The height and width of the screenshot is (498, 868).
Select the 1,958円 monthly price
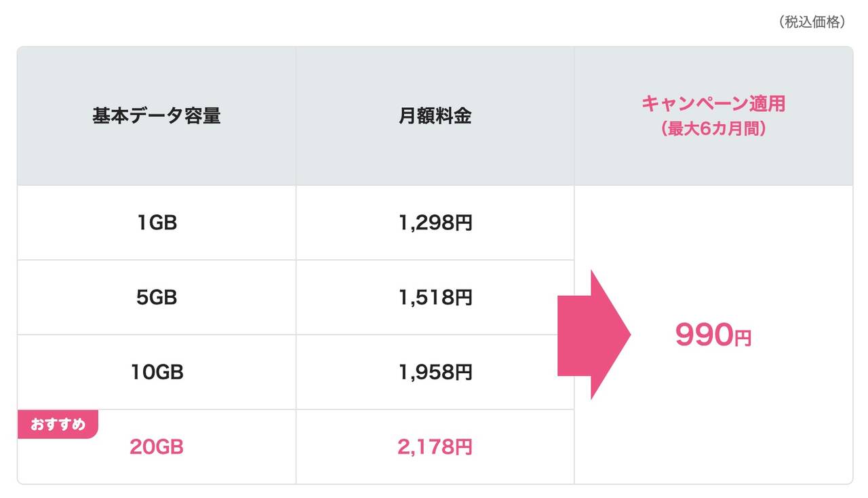(435, 372)
